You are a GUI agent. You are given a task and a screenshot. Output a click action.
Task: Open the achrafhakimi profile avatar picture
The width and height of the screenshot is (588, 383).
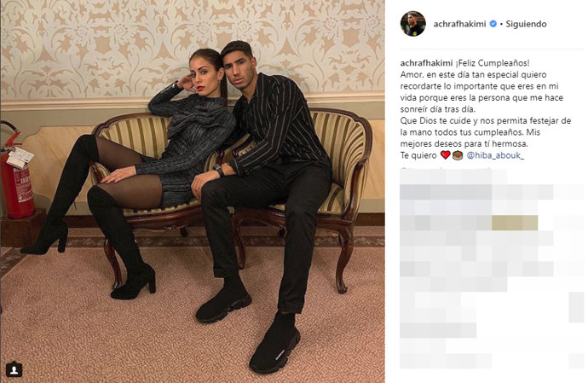412,24
